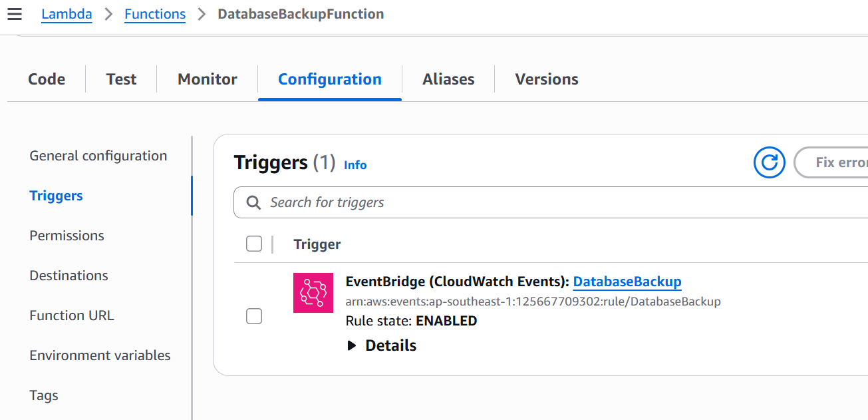Click the EventBridge trigger icon
Viewport: 868px width, 420px height.
(x=313, y=293)
